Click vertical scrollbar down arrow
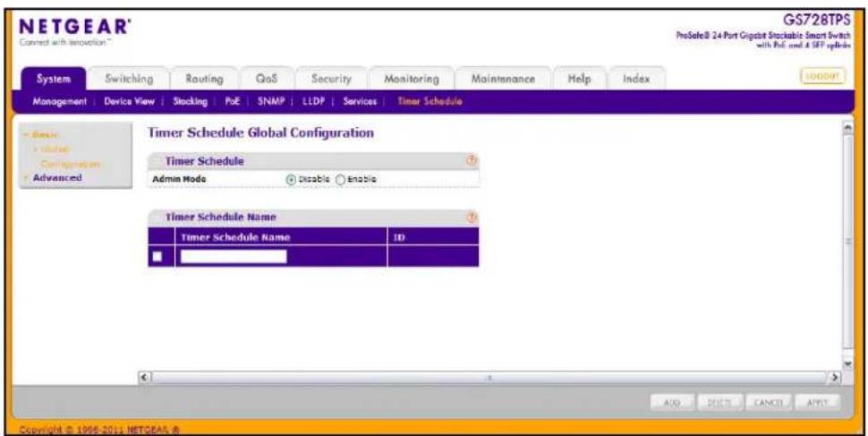Image resolution: width=868 pixels, height=436 pixels. pos(847,363)
